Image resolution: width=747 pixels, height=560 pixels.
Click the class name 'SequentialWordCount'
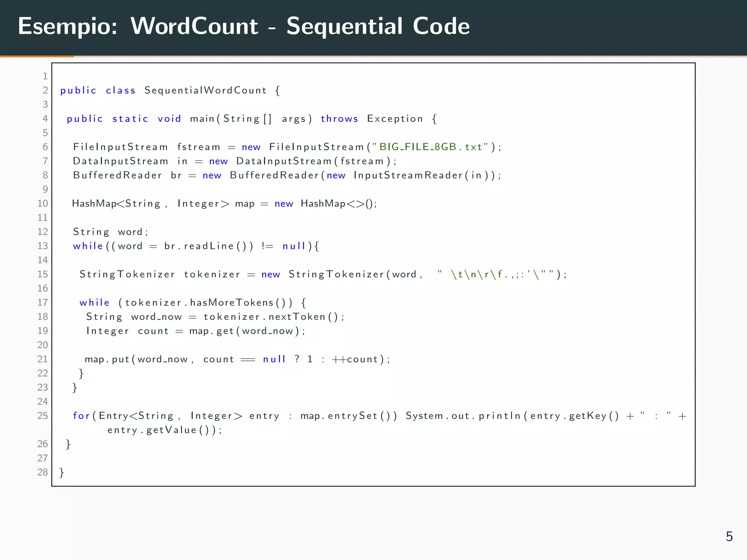(206, 90)
